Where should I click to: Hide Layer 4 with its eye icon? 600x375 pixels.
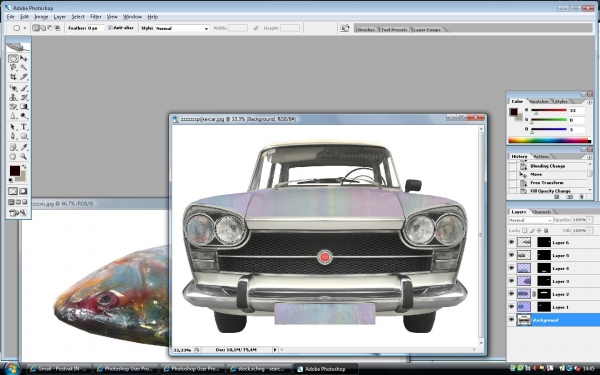click(511, 268)
